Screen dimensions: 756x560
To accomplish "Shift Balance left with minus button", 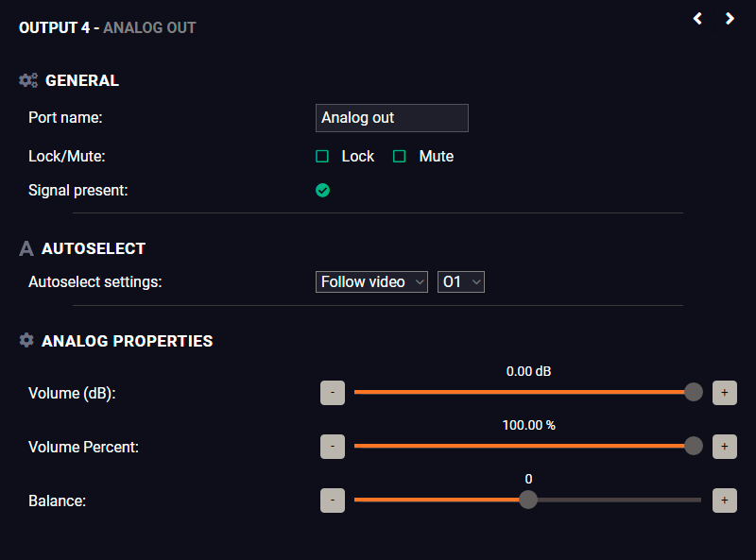I will tap(333, 501).
